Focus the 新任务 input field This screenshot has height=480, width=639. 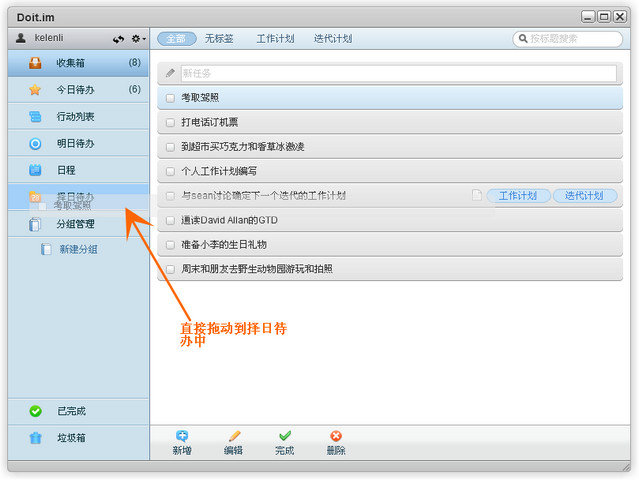[397, 73]
